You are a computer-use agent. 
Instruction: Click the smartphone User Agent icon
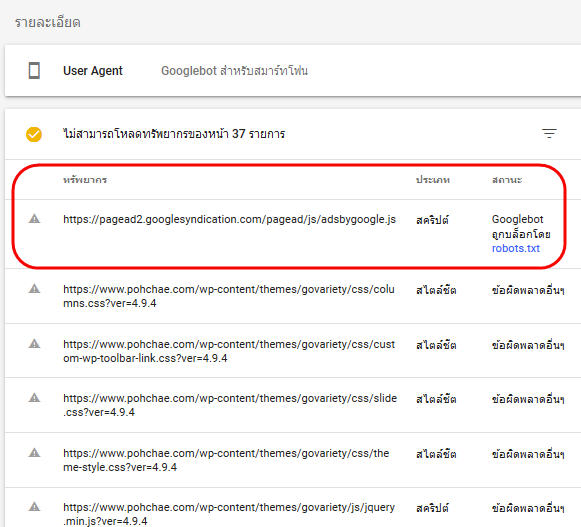coord(34,70)
